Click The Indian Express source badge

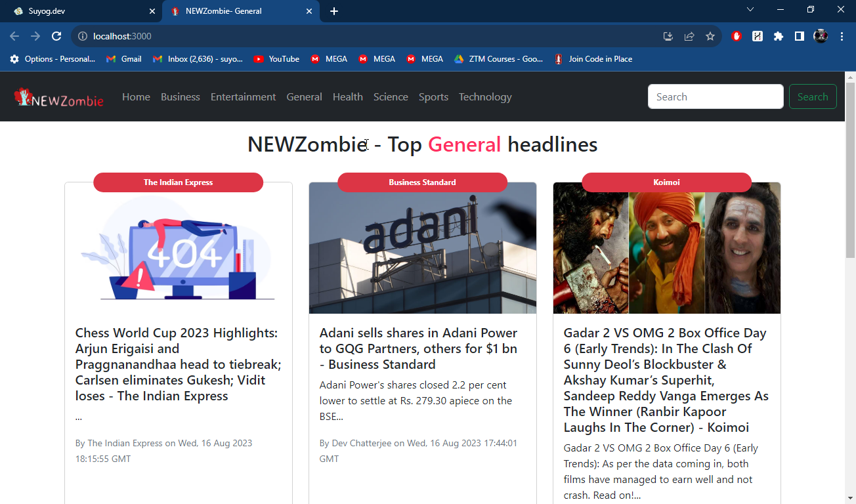coord(178,182)
